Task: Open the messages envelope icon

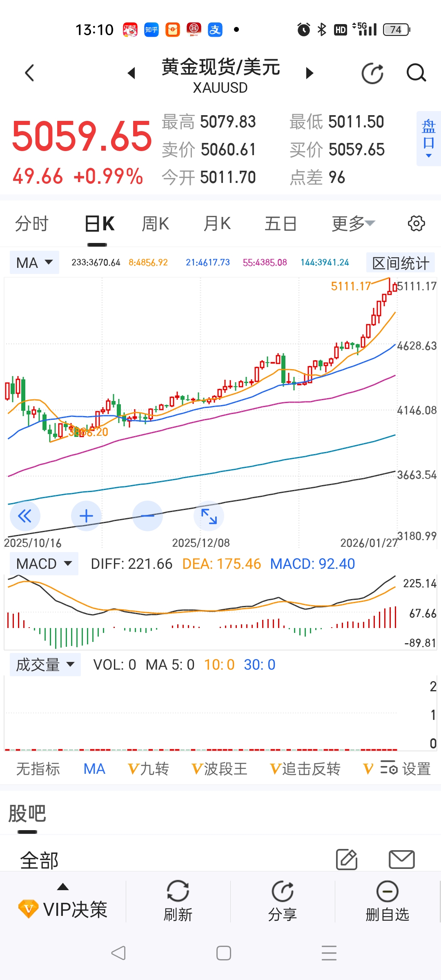Action: (x=402, y=859)
